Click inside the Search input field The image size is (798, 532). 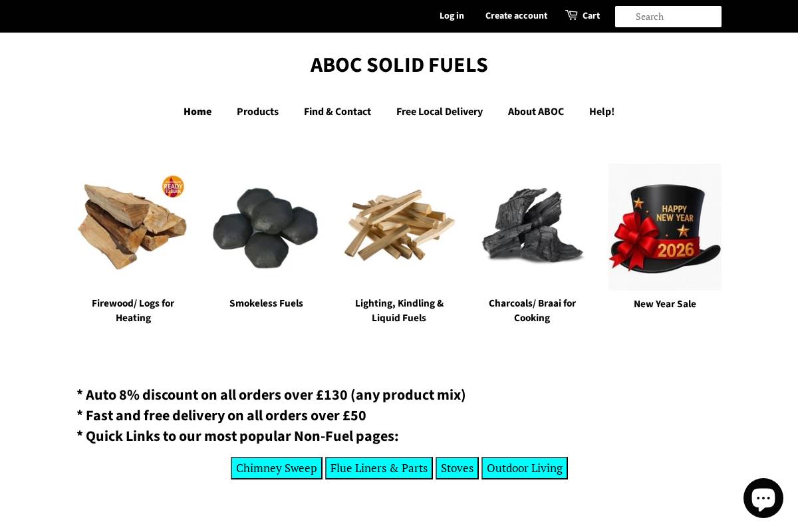point(668,17)
